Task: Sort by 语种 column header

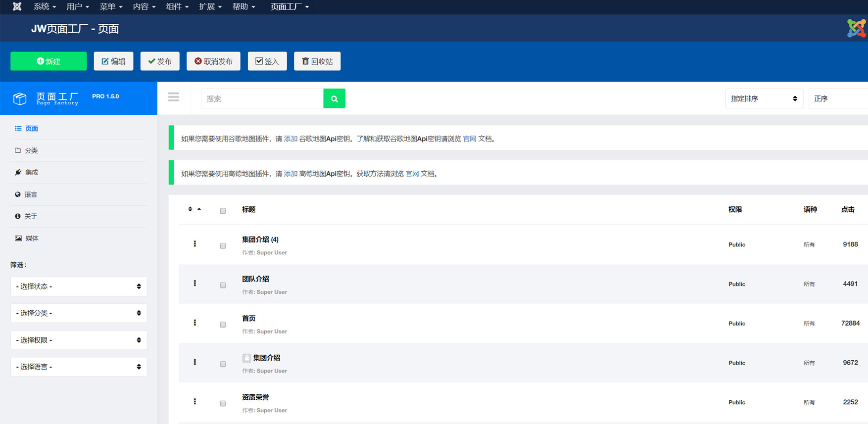Action: point(810,210)
